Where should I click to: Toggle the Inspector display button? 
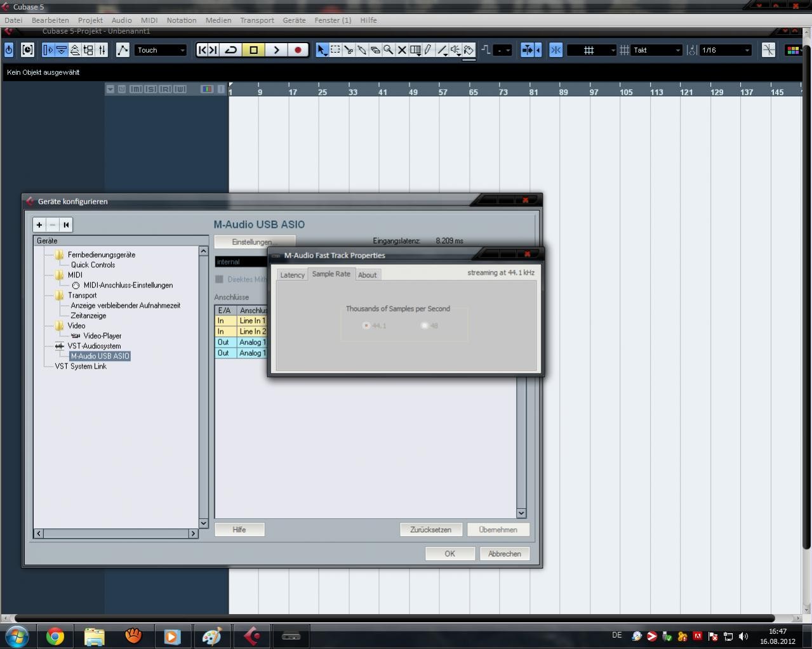click(48, 50)
